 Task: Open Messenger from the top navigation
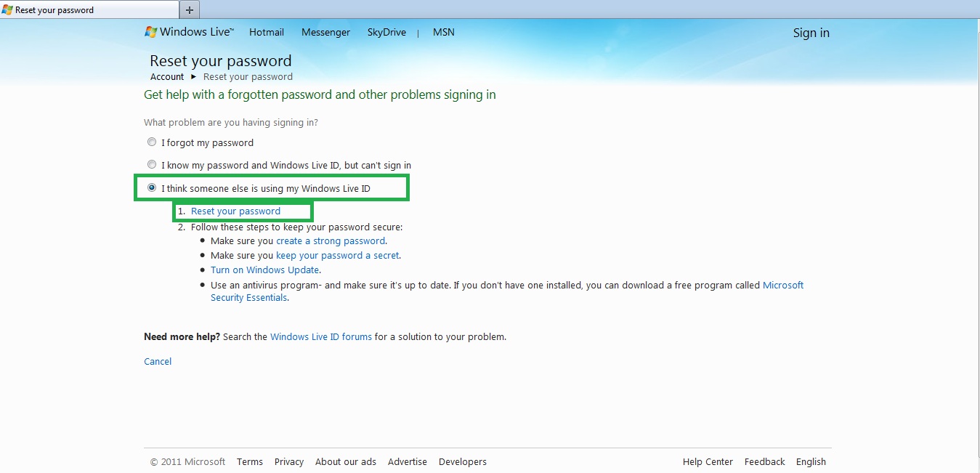[325, 32]
